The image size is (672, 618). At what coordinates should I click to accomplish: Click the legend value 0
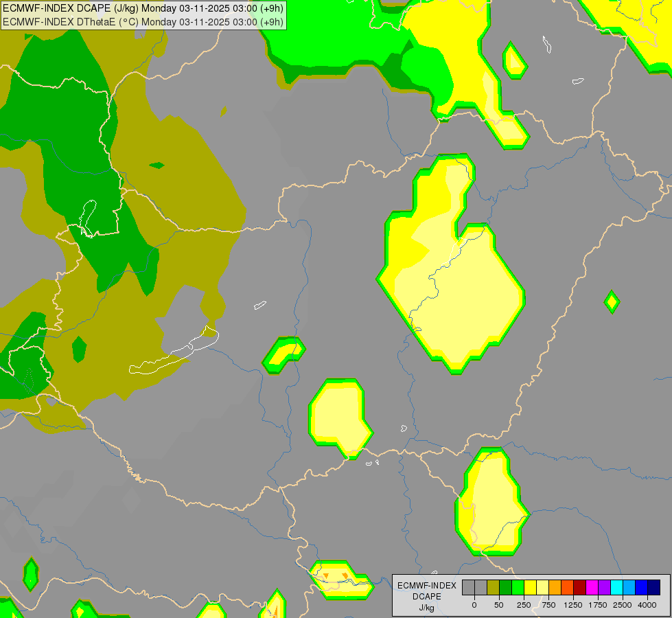[474, 605]
